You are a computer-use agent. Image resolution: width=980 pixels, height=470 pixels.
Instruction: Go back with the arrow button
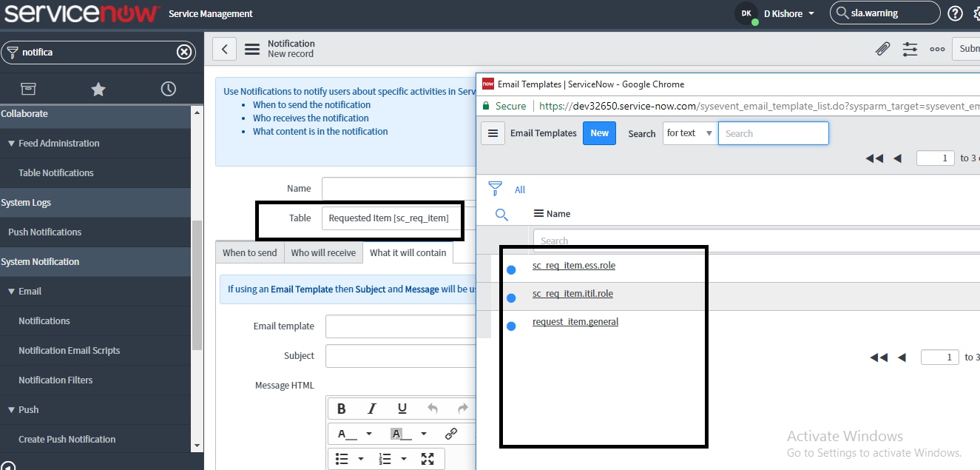(224, 49)
